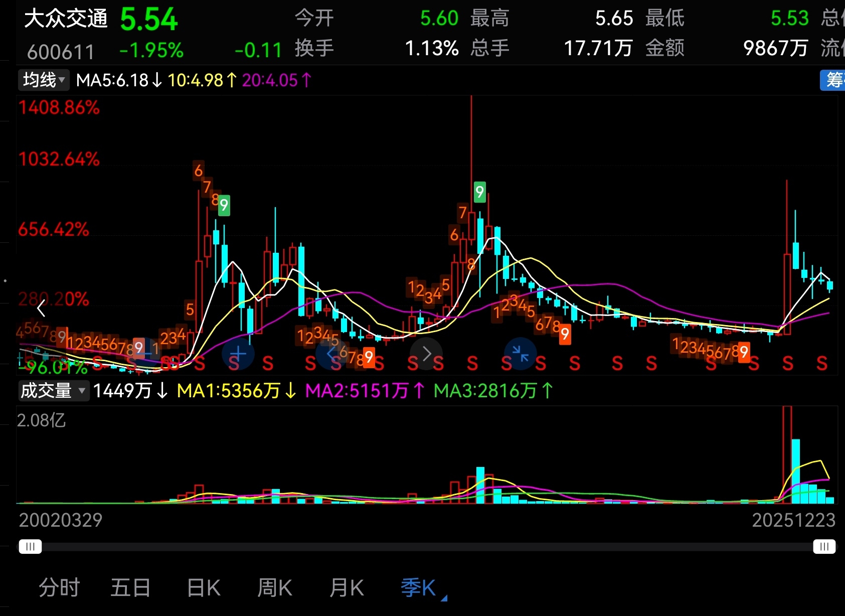Screen dimensions: 845x616
Task: Tap the MA1:5356万 volume average label
Action: coord(236,391)
